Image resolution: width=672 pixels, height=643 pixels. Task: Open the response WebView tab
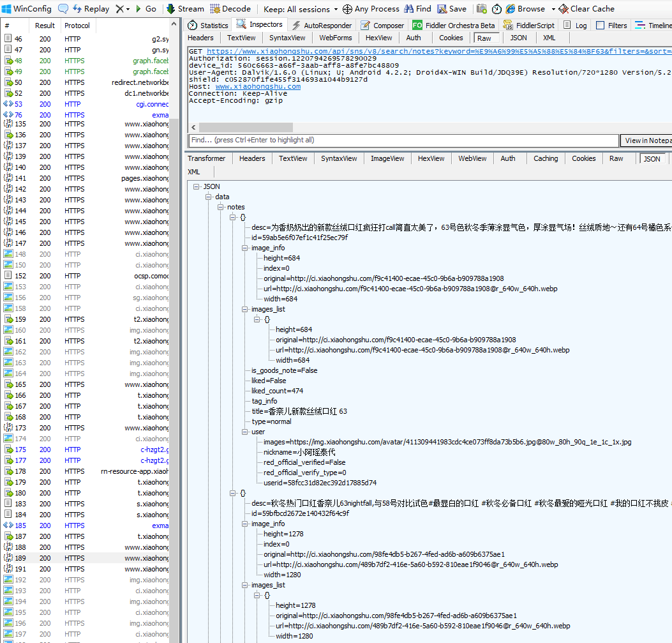click(x=472, y=158)
